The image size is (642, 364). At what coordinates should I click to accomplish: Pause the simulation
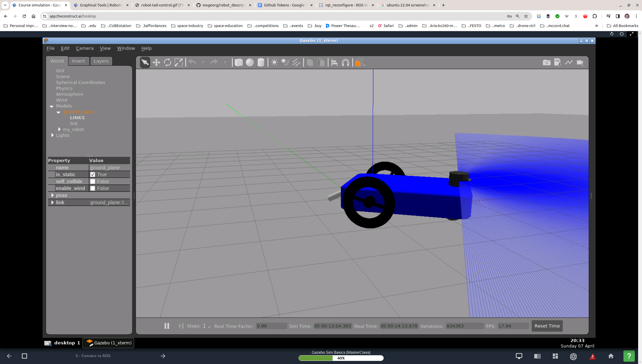pyautogui.click(x=167, y=326)
